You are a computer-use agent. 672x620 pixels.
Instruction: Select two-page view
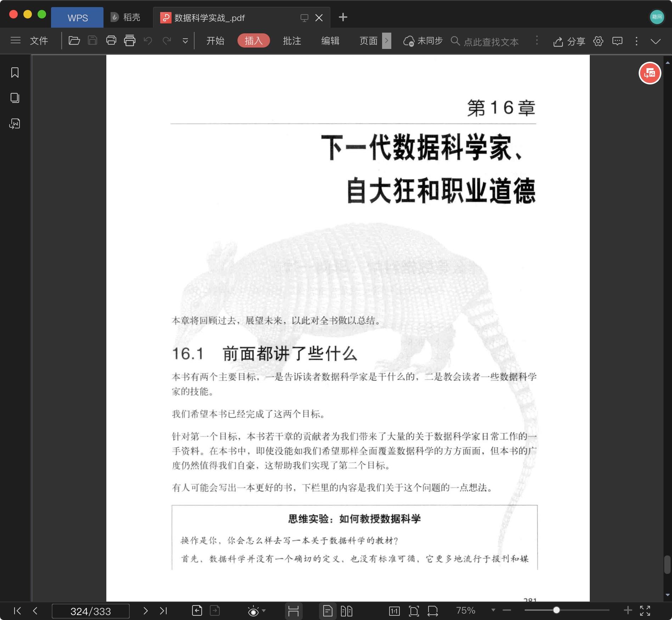click(x=346, y=611)
